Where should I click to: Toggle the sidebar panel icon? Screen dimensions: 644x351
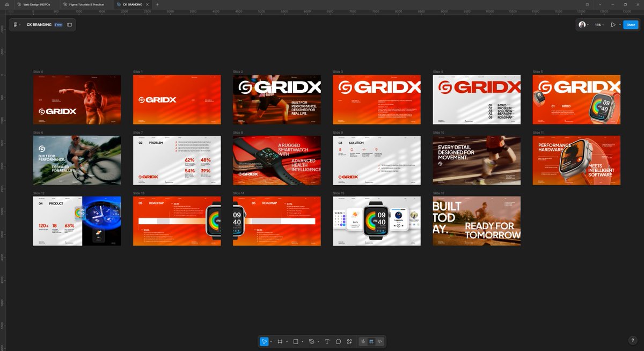click(69, 25)
